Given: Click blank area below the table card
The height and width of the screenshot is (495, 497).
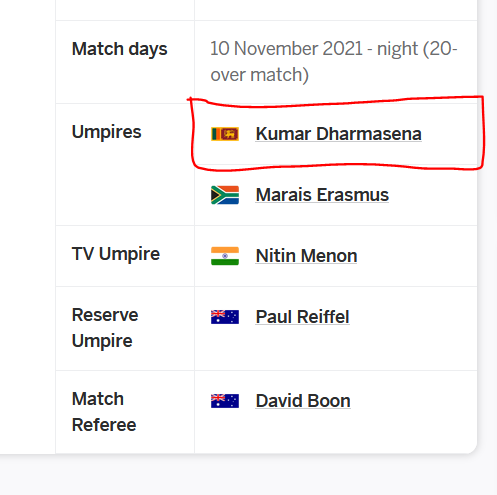Looking at the screenshot, I should click(248, 475).
